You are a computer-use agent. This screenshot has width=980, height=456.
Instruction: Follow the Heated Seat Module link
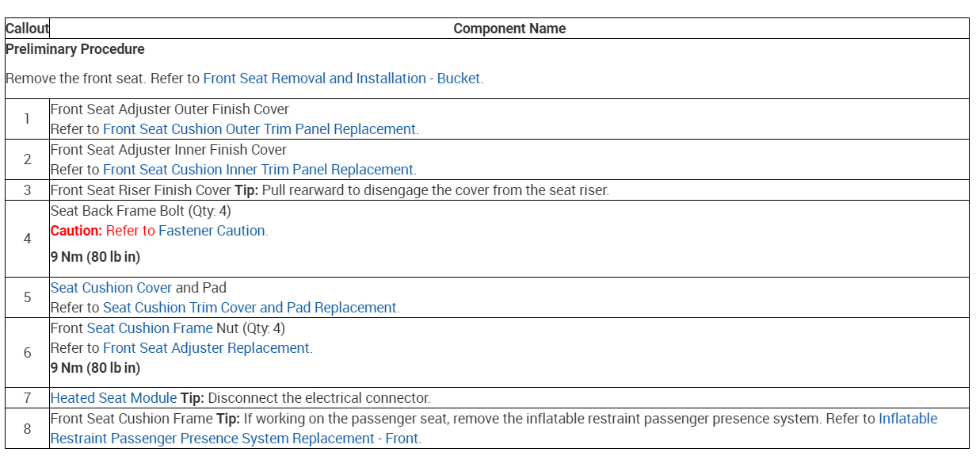point(113,398)
